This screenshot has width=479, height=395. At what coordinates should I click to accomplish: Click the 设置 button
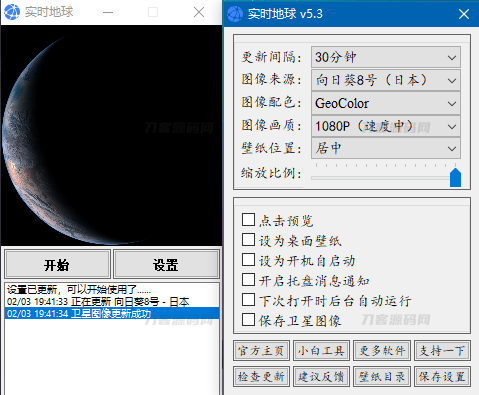166,265
